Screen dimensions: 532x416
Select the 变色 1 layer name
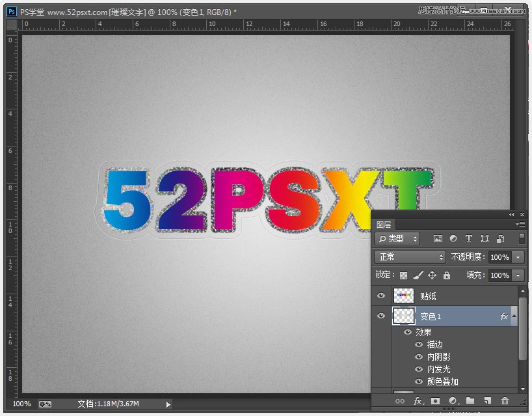[x=431, y=316]
